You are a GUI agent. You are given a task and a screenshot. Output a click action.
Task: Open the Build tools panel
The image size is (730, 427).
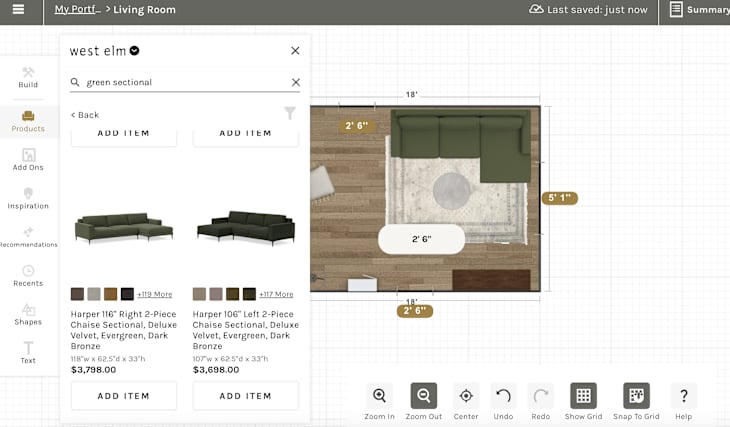[28, 77]
